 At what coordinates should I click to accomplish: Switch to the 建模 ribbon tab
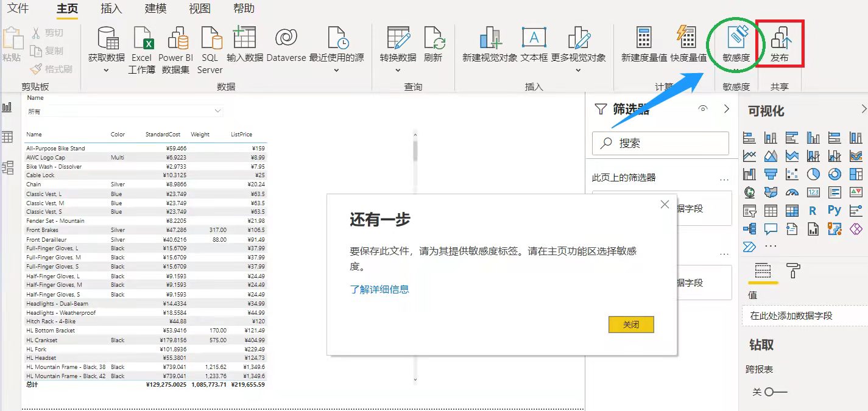(155, 9)
